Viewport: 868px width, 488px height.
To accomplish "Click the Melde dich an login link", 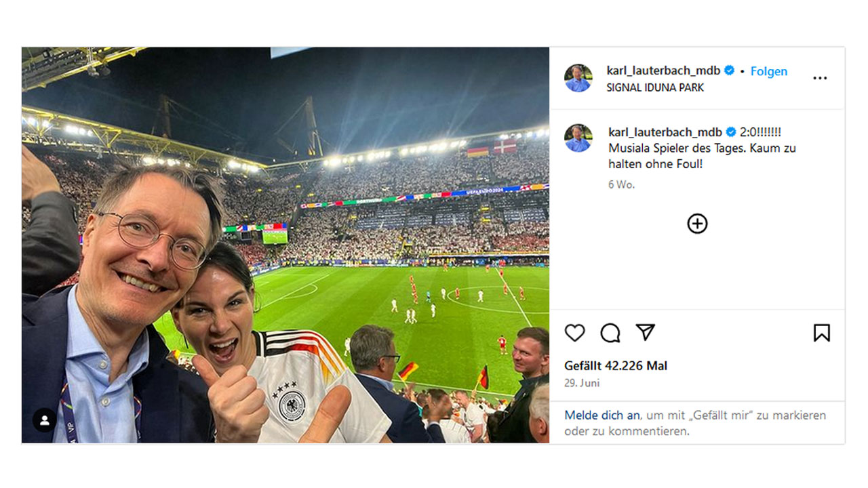I will click(601, 415).
